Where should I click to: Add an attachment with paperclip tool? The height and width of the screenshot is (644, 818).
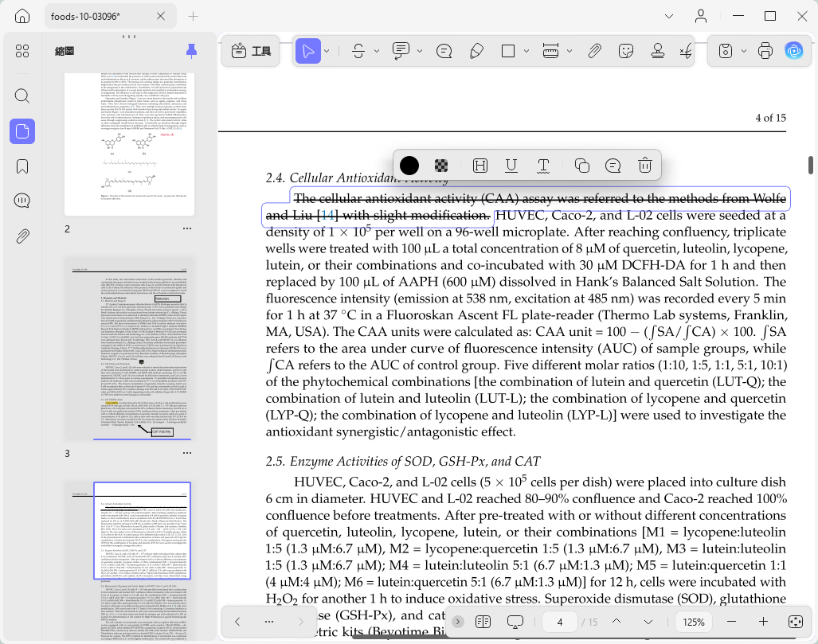click(594, 51)
